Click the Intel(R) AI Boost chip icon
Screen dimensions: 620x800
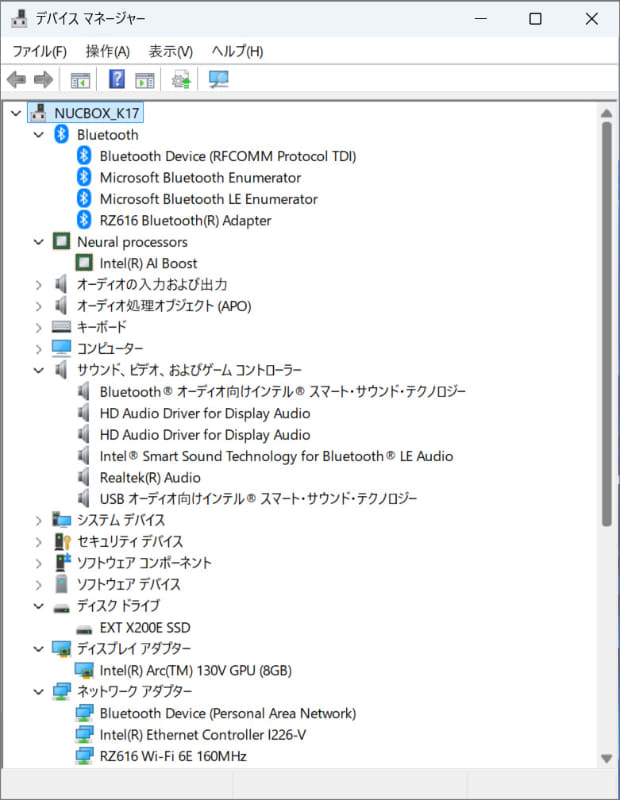click(84, 263)
